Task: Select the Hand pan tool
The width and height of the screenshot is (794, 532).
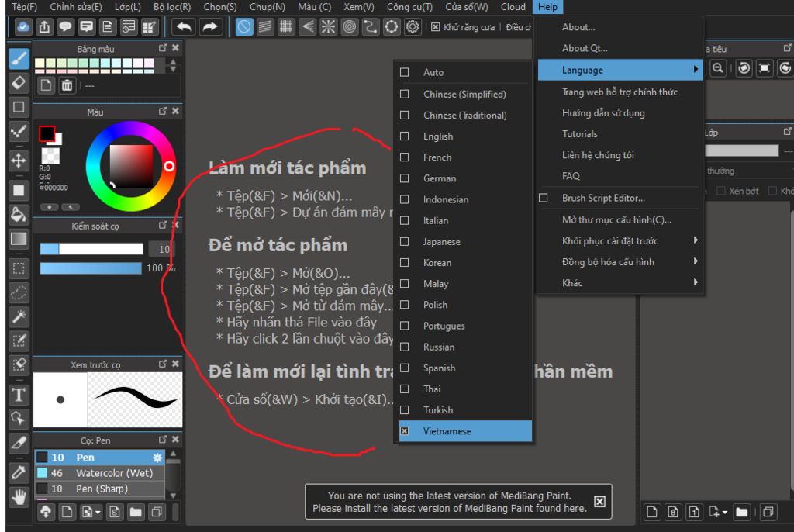Action: (19, 497)
